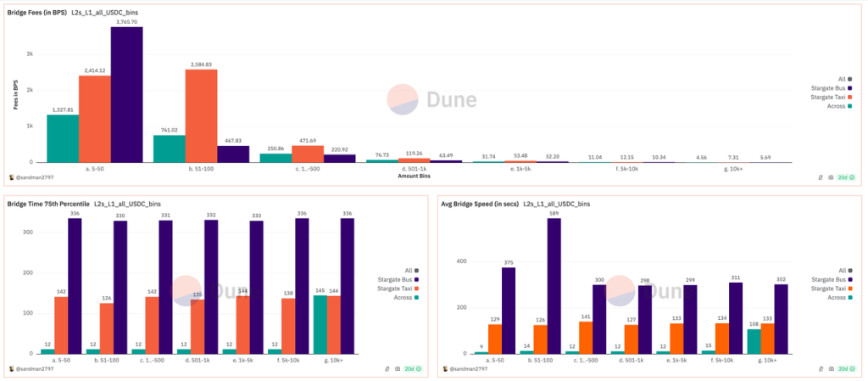Click the camera icon in Avg Bridge Speed panel
The height and width of the screenshot is (381, 868).
click(830, 369)
